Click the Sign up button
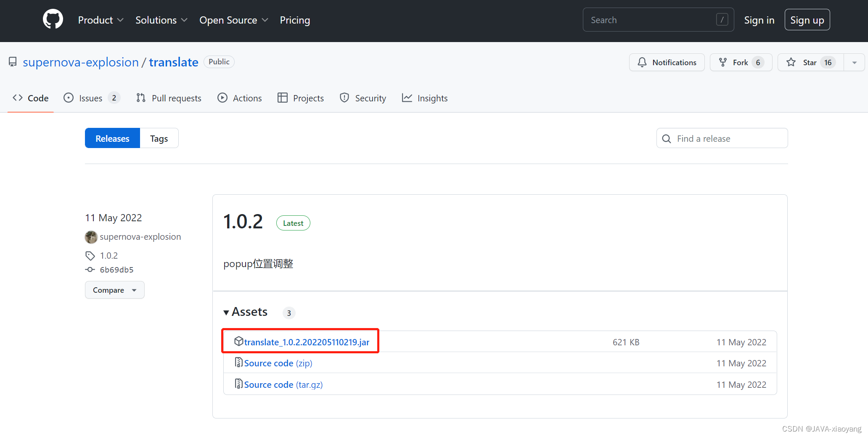 [807, 20]
